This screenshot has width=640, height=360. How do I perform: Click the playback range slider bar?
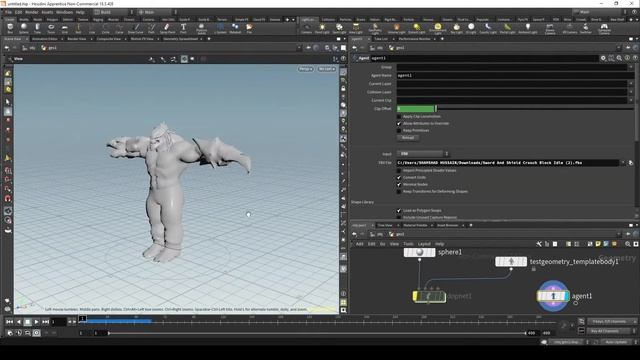coord(317,333)
